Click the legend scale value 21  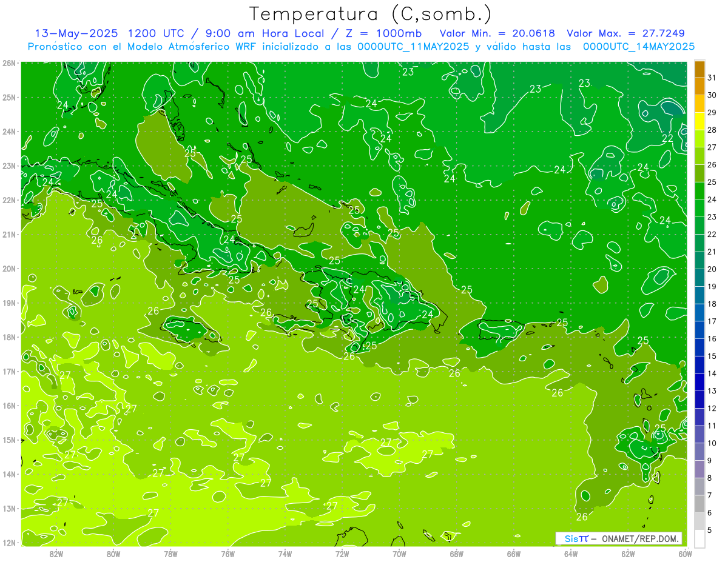coord(712,252)
